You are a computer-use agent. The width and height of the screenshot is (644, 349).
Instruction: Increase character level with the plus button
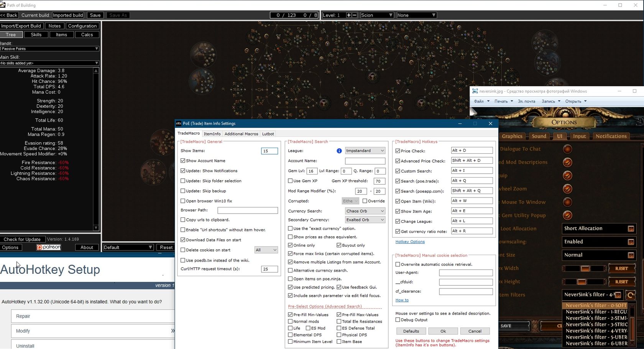pyautogui.click(x=348, y=15)
